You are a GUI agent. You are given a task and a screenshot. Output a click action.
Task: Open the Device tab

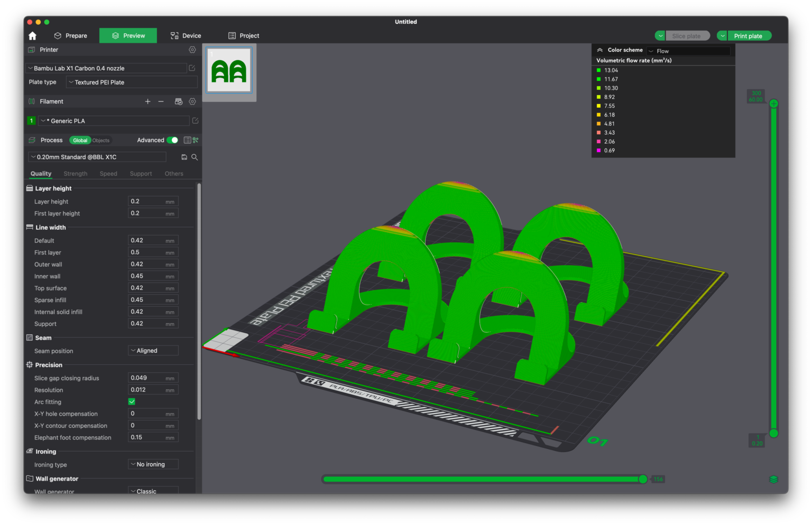coord(186,35)
